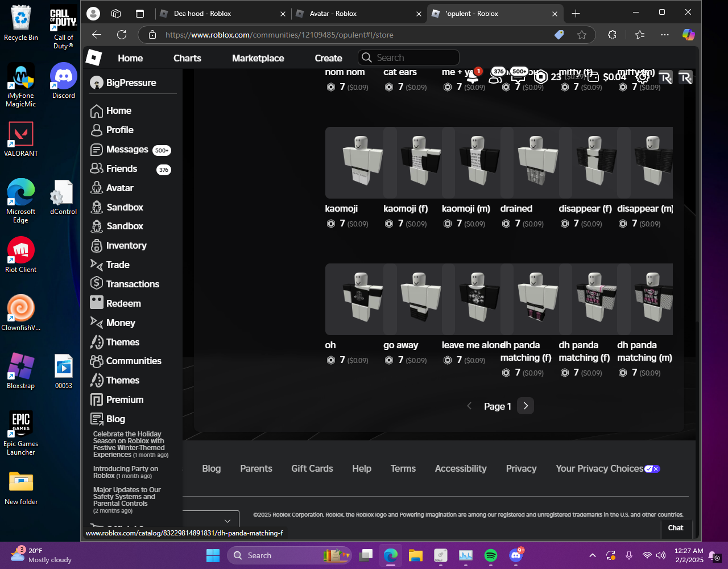This screenshot has width=728, height=569.
Task: Open the Premium sidebar item
Action: pos(124,400)
